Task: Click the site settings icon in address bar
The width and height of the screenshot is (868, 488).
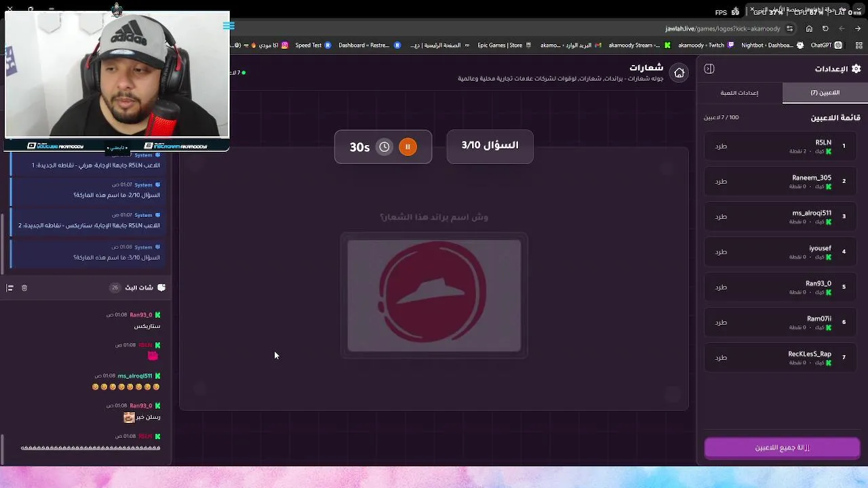Action: pos(789,28)
